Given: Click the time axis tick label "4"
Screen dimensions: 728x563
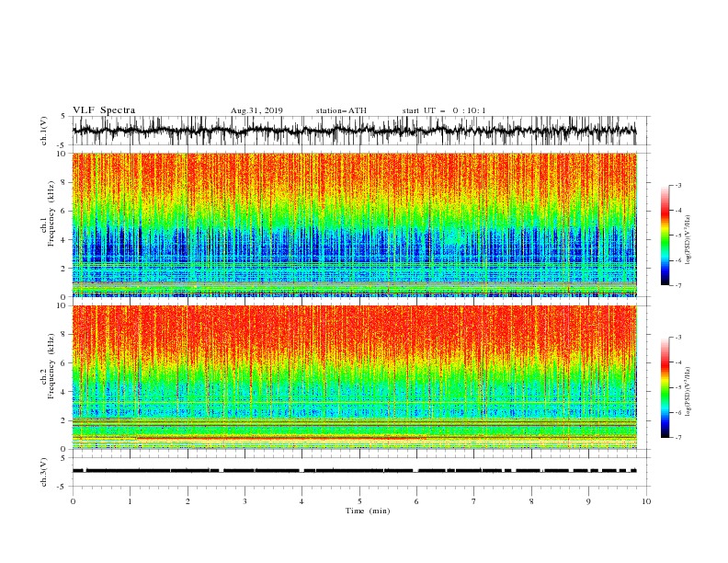Looking at the screenshot, I should (301, 501).
